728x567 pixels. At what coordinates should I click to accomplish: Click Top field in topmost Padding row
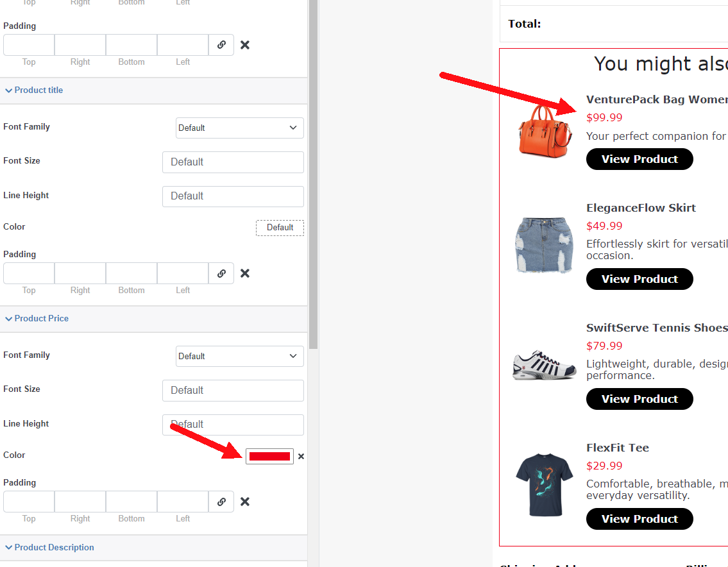(29, 45)
